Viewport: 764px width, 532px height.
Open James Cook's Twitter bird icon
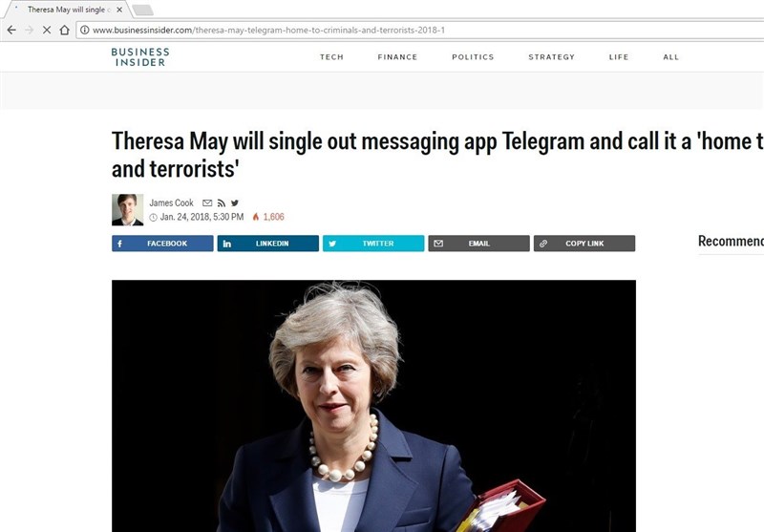coord(235,203)
